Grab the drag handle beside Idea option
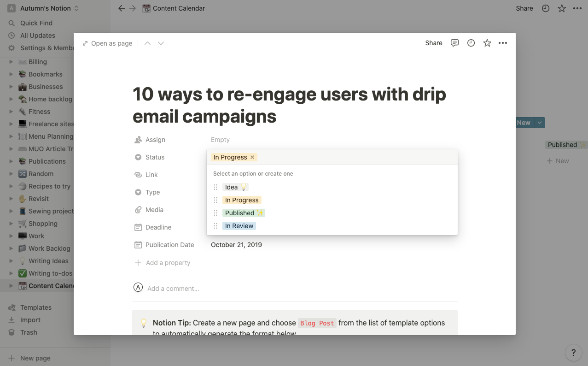Image resolution: width=588 pixels, height=366 pixels. tap(215, 187)
